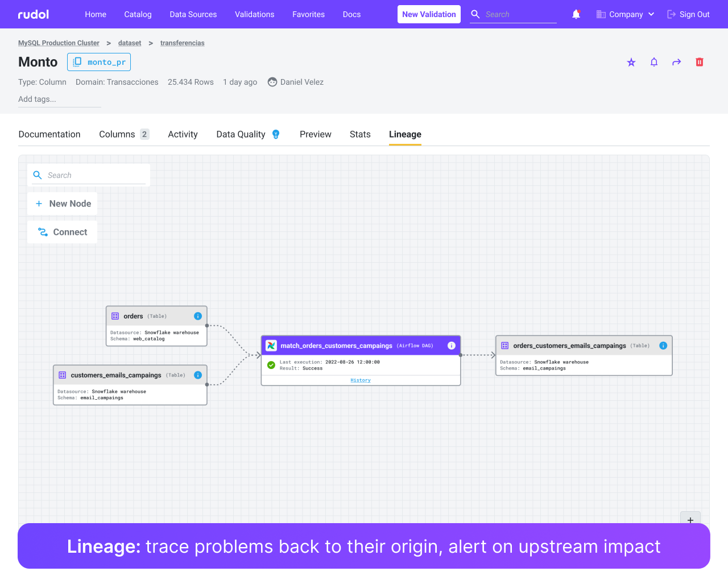
Task: Click the Add tags input field
Action: (60, 99)
